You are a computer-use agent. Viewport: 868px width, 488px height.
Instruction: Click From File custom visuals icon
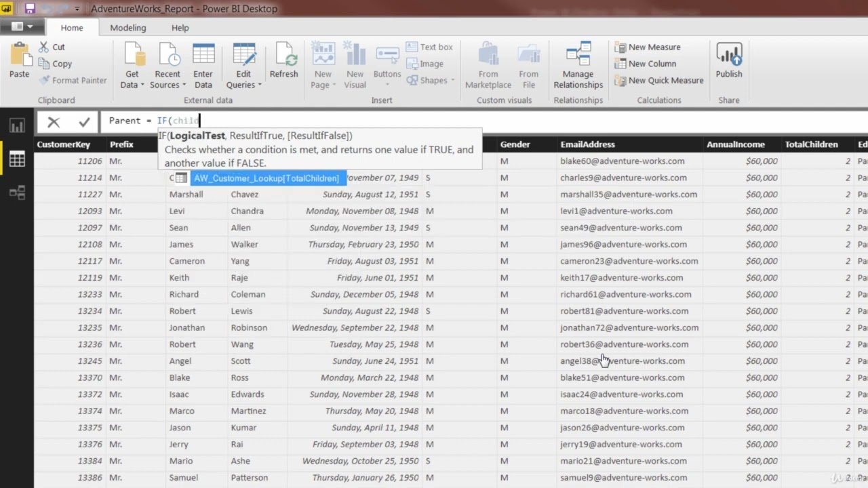pos(528,54)
